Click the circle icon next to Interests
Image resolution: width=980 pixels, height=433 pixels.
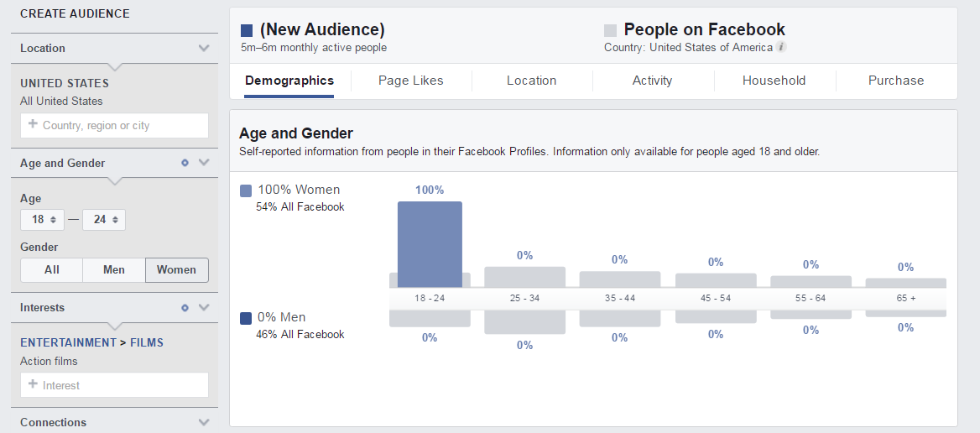tap(185, 307)
